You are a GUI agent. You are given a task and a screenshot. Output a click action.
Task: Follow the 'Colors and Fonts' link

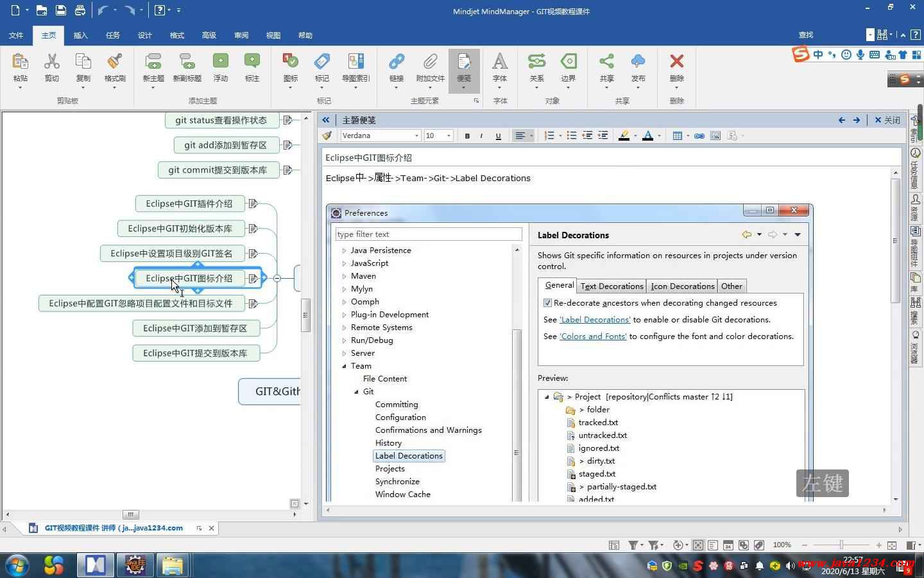point(593,337)
